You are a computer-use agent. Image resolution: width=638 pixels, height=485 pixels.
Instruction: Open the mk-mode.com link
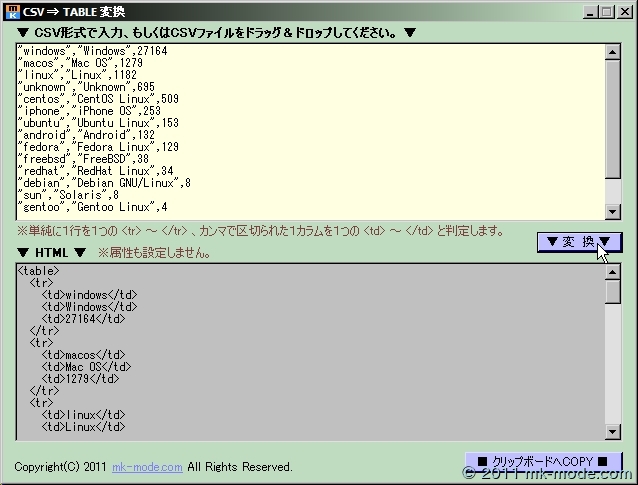147,467
